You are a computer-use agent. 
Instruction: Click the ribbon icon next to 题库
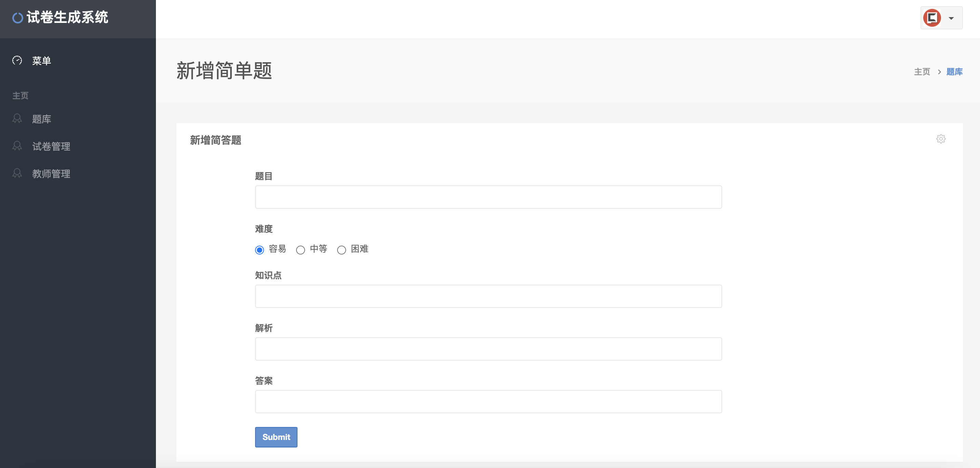[x=17, y=119]
